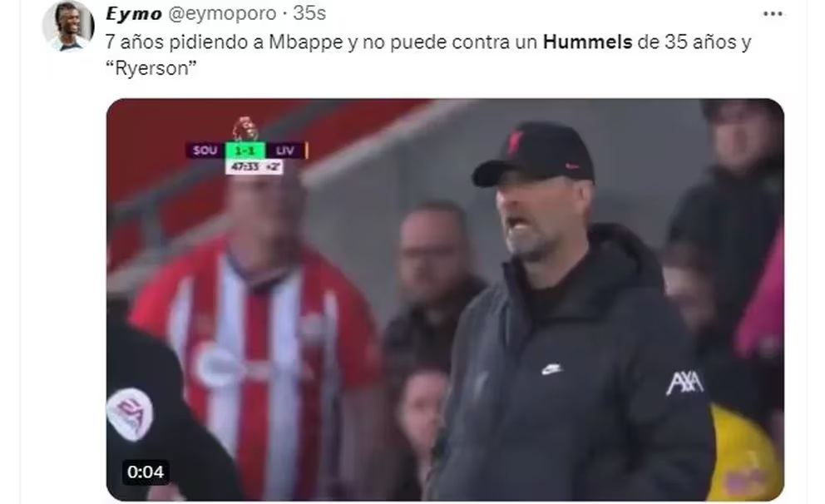The height and width of the screenshot is (504, 825).
Task: Click the Eymo display name
Action: tap(134, 13)
